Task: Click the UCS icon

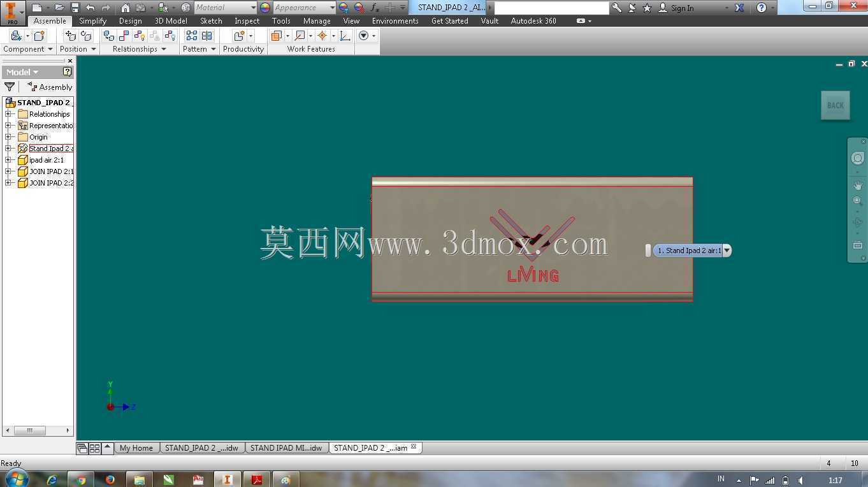Action: [345, 36]
